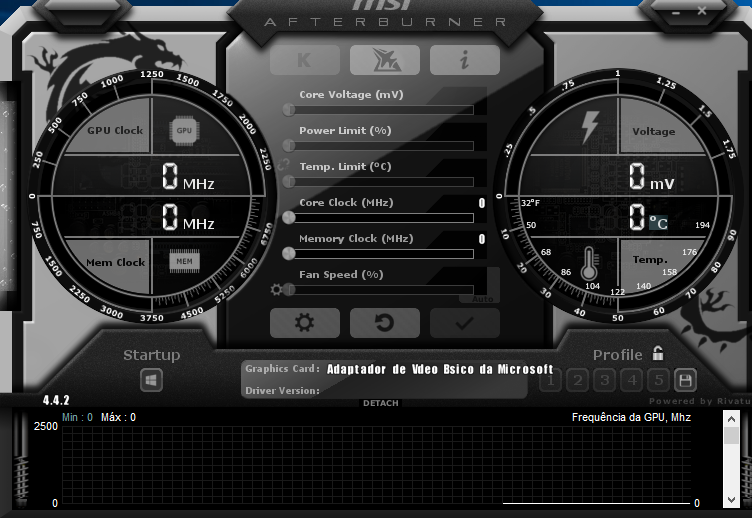Toggle the profile lock padlock
This screenshot has height=518, width=752.
click(x=658, y=353)
